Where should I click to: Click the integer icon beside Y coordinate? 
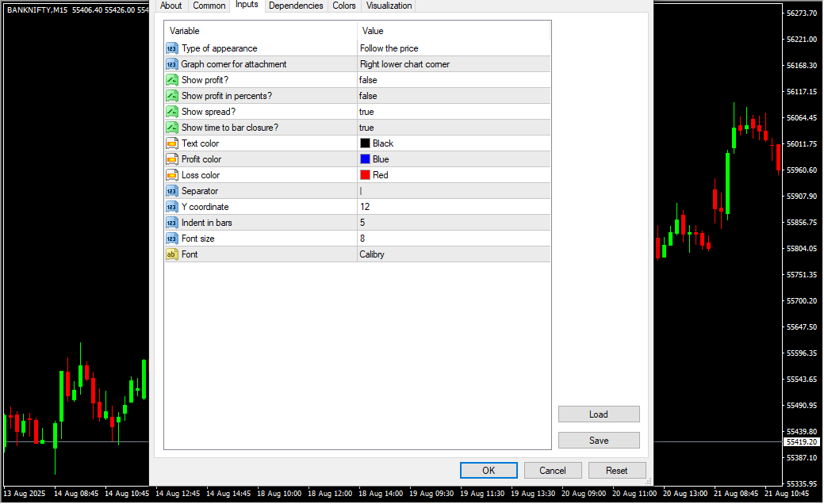(171, 207)
